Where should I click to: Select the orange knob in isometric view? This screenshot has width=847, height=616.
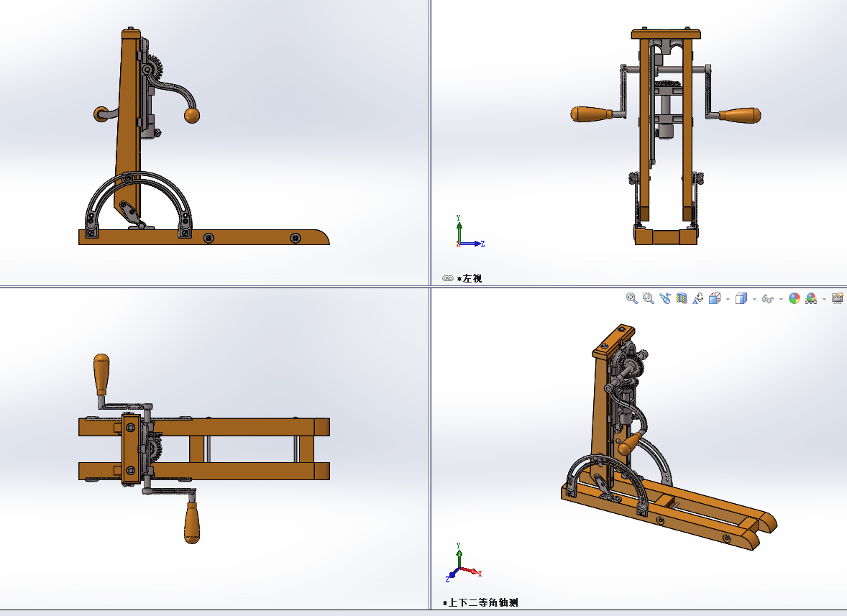click(630, 443)
